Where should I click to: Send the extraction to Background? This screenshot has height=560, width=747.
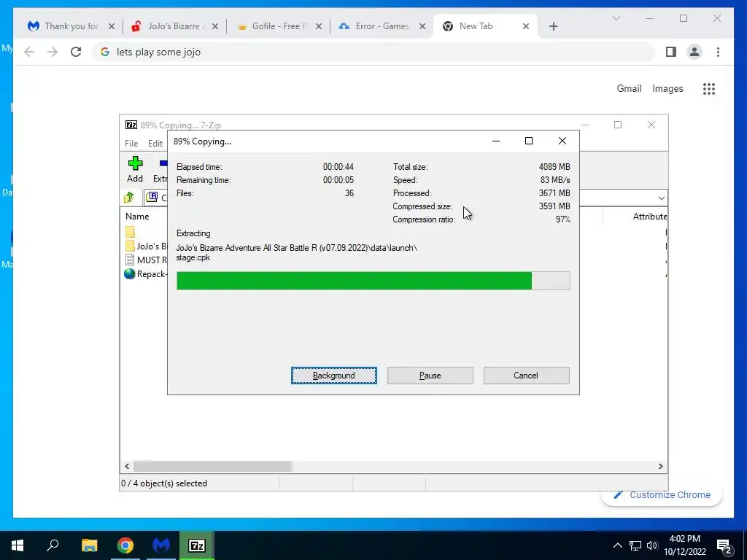click(333, 376)
